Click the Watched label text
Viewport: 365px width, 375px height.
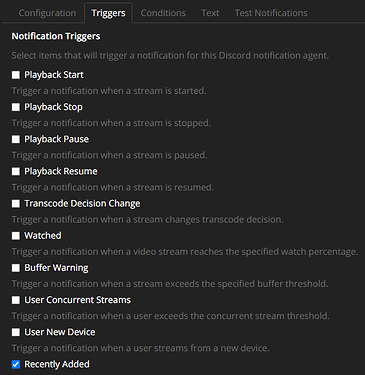tap(43, 236)
